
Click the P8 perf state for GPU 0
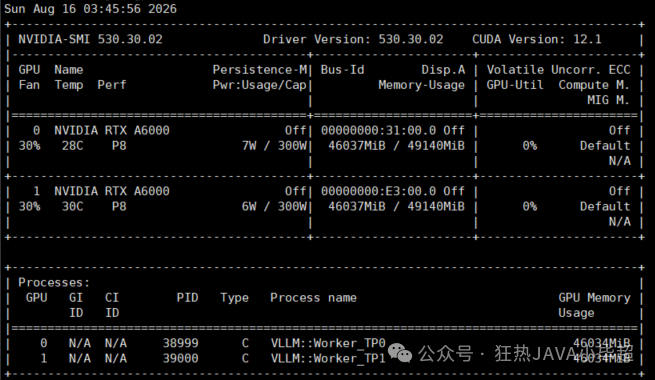click(119, 146)
